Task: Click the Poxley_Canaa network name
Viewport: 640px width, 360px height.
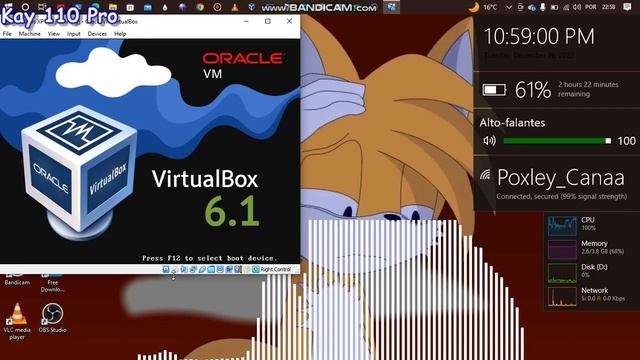Action: click(561, 178)
